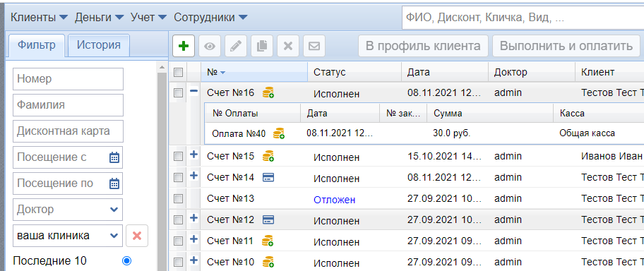Click the 30.0 руб. amount cell
This screenshot has height=271, width=644.
point(451,133)
